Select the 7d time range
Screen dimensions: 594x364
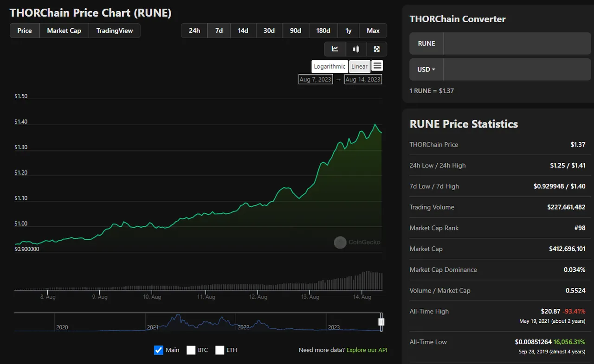click(219, 31)
